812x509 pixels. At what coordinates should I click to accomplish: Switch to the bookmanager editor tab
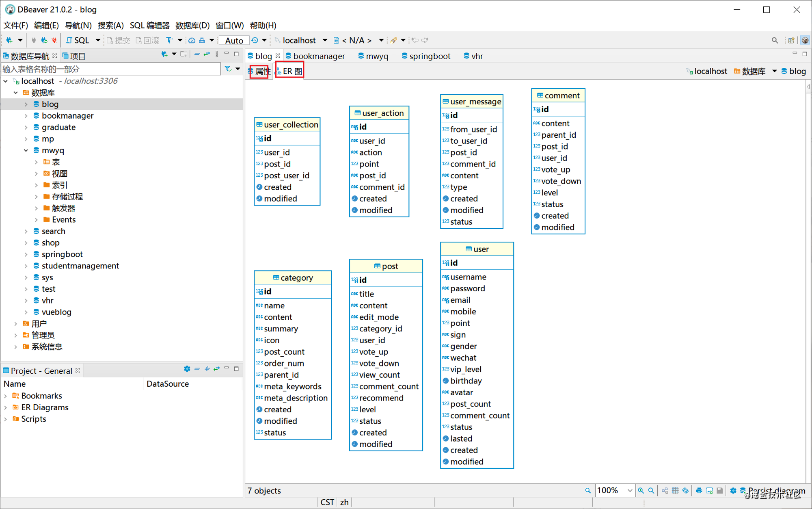315,56
